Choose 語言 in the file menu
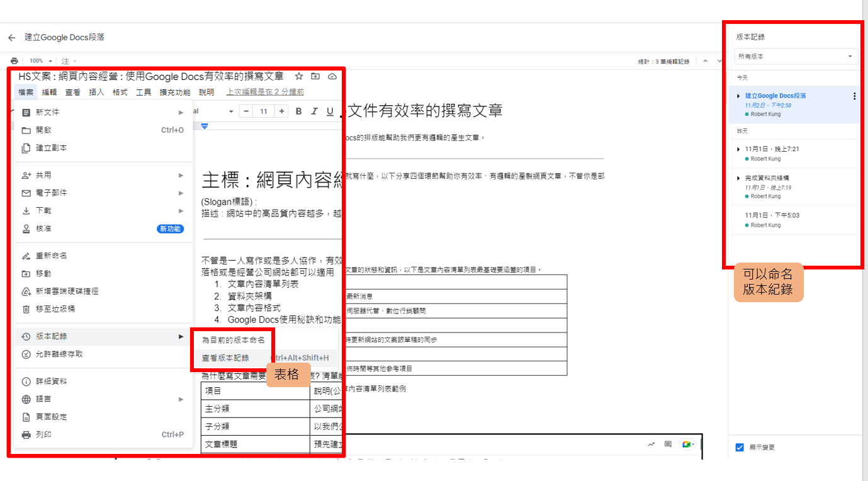 click(104, 399)
